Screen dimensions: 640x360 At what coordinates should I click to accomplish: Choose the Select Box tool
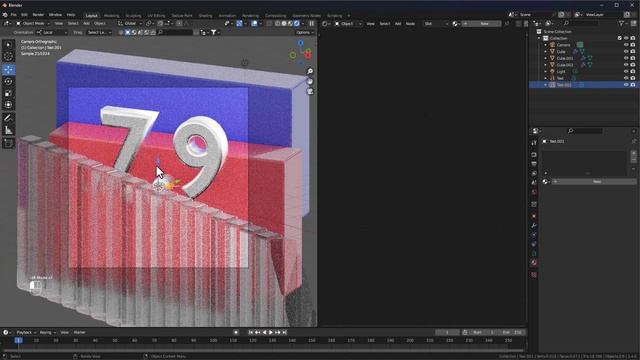coord(8,44)
